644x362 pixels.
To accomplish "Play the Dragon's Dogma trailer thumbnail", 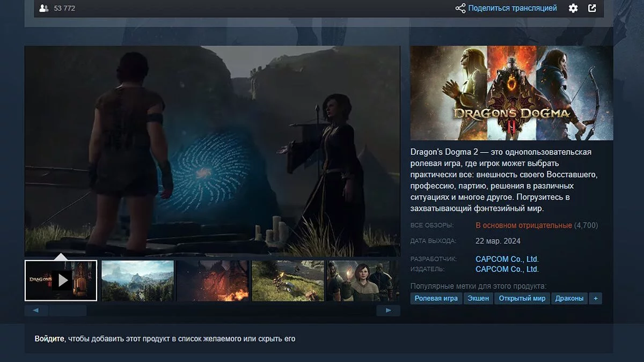I will (61, 280).
